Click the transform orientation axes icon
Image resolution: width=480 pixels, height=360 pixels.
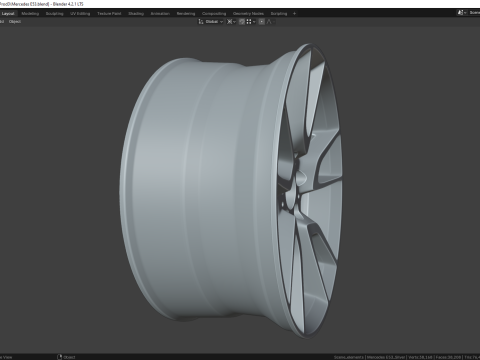click(x=201, y=22)
